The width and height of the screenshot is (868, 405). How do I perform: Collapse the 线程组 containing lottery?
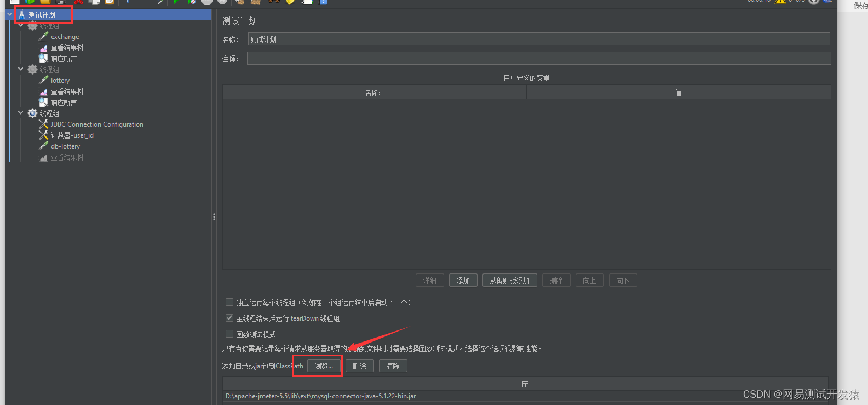[21, 70]
